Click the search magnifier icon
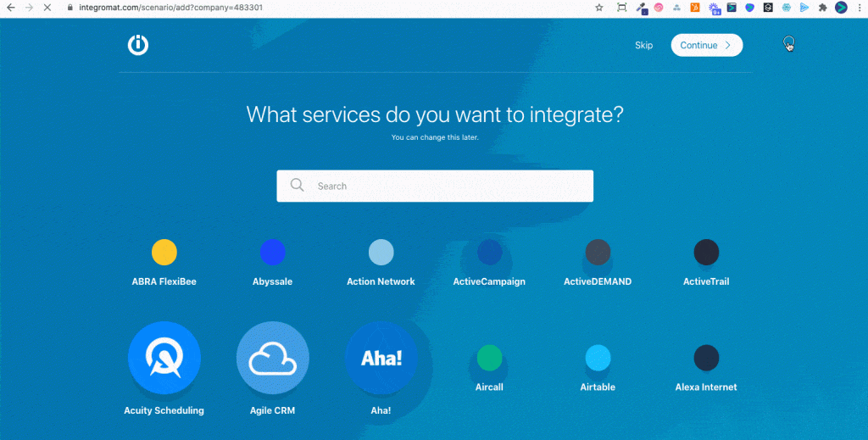The height and width of the screenshot is (440, 868). pos(298,185)
